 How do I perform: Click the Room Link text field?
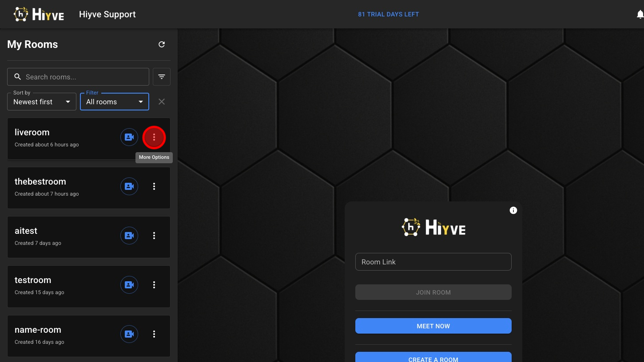(433, 262)
